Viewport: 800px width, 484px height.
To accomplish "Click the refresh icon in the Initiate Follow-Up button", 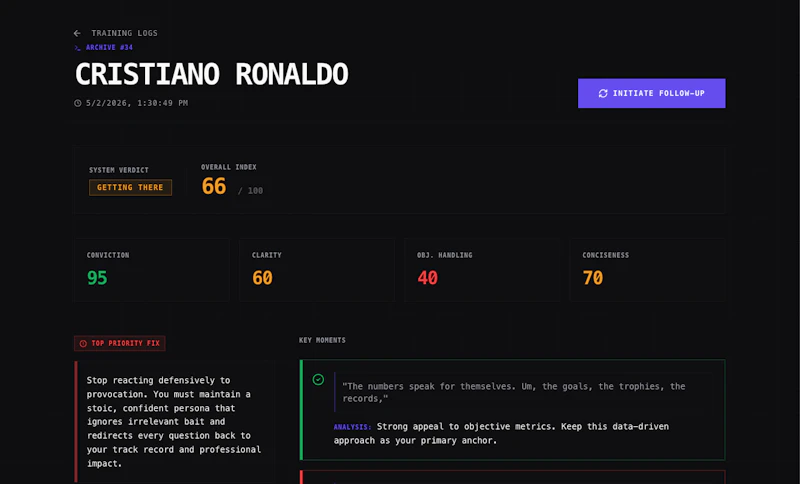I will click(603, 93).
